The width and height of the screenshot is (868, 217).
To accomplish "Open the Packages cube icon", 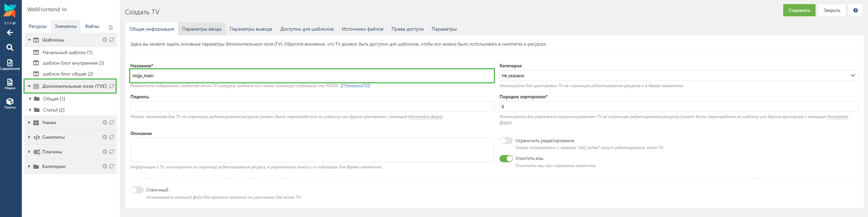I will pyautogui.click(x=10, y=103).
